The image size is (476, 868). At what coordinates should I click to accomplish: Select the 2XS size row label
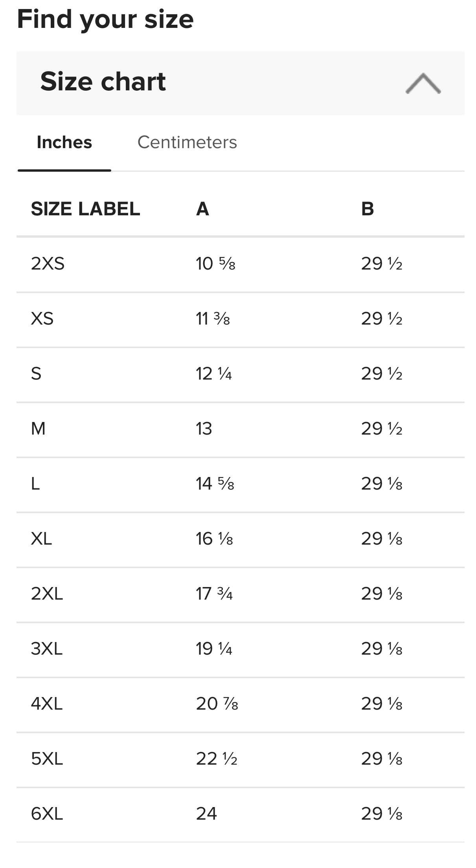pos(48,263)
